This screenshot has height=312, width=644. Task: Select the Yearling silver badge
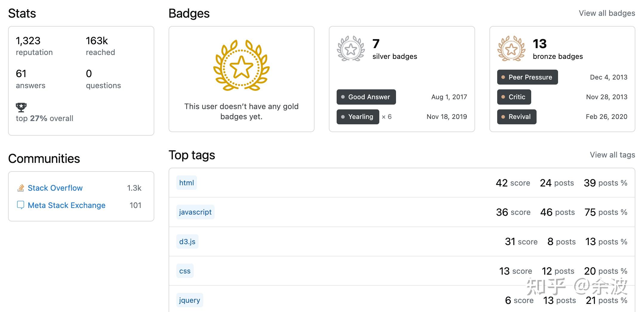pyautogui.click(x=358, y=117)
